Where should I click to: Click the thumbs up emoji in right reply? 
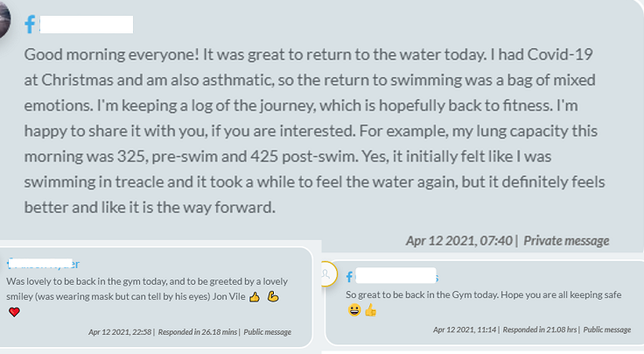point(370,309)
